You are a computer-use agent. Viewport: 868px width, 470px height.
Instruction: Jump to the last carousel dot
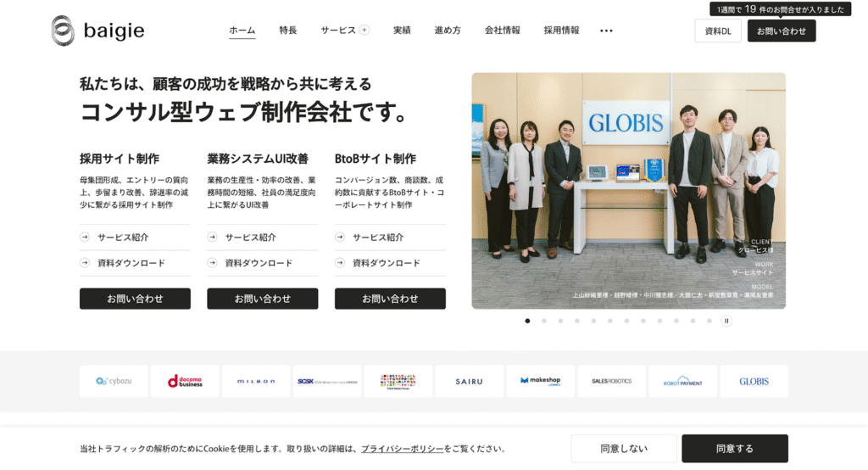[709, 321]
